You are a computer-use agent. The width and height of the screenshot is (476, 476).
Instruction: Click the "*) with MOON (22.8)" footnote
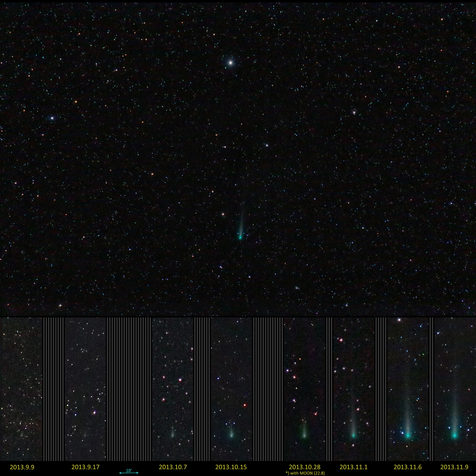[305, 473]
